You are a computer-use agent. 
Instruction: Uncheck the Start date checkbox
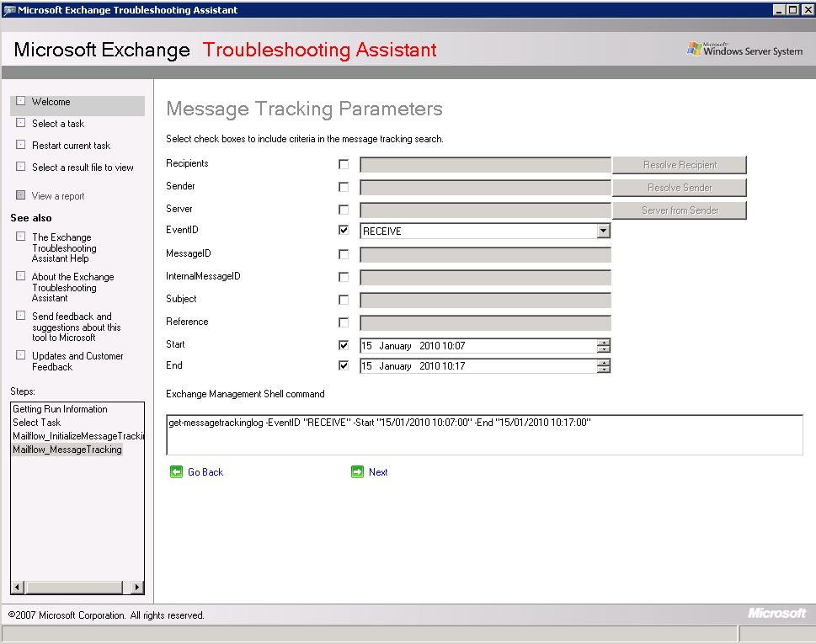344,345
